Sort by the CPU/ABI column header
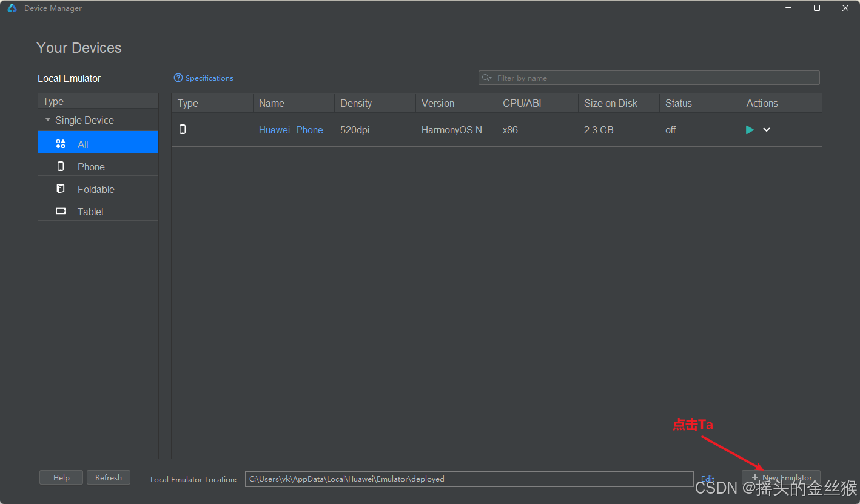The height and width of the screenshot is (504, 860). [x=537, y=103]
